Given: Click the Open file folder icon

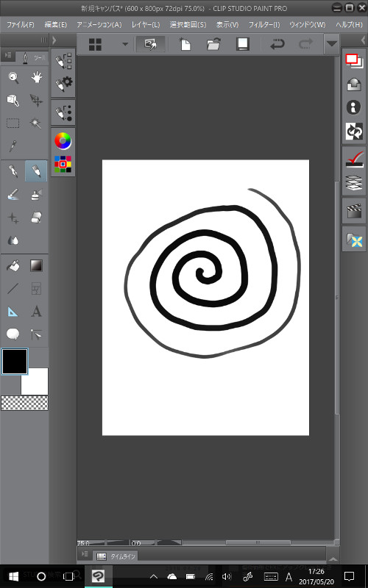Looking at the screenshot, I should point(213,45).
